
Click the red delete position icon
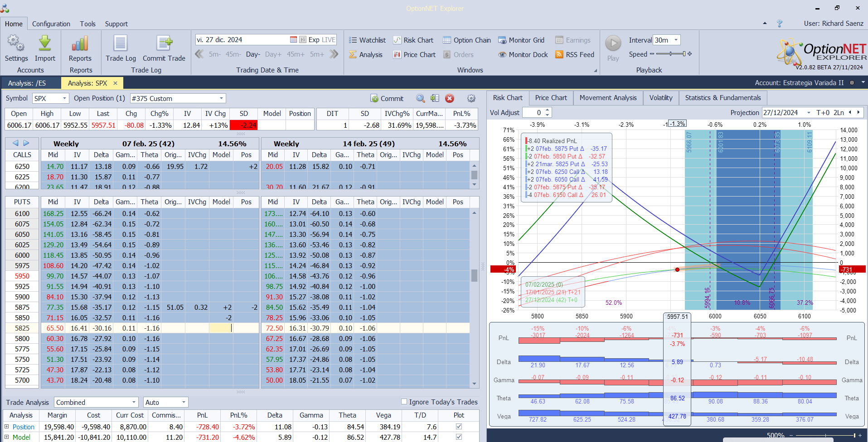click(x=450, y=98)
